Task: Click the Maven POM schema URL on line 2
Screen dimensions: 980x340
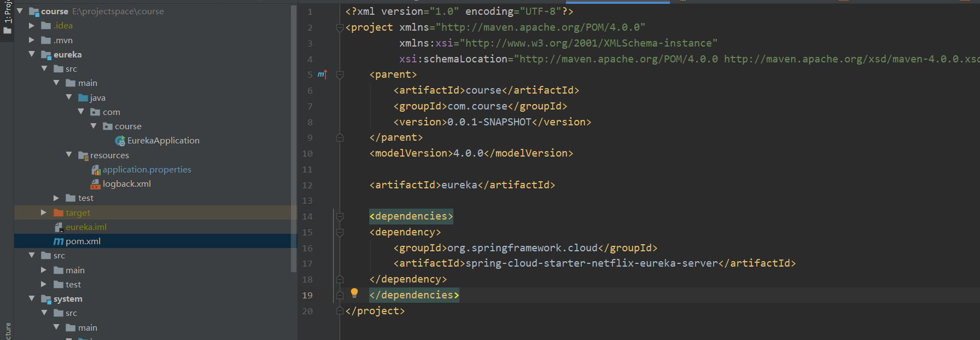Action: click(542, 27)
